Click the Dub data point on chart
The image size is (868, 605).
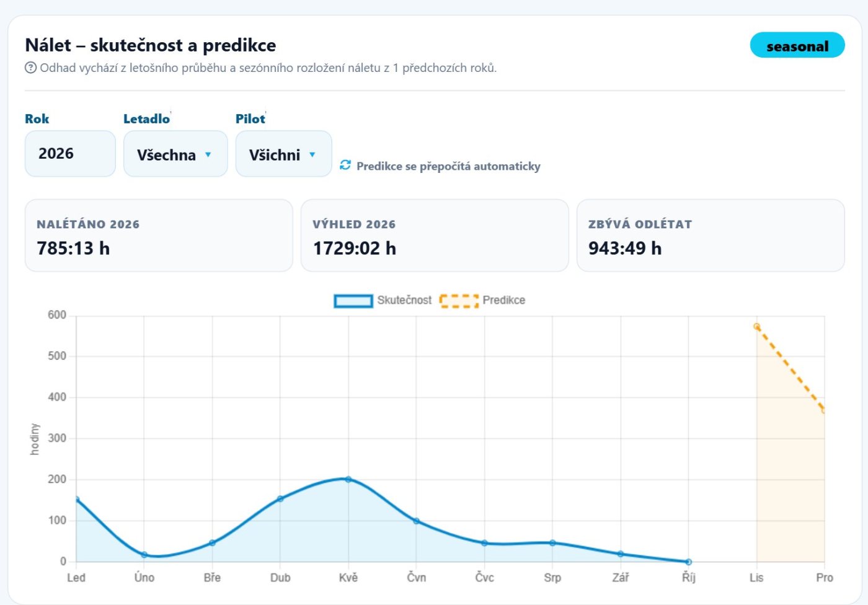click(280, 498)
